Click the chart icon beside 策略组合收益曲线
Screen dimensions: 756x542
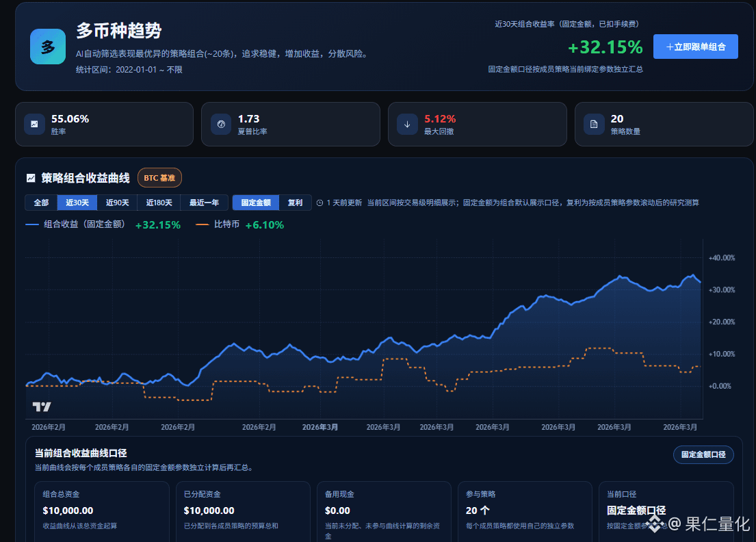(x=31, y=178)
